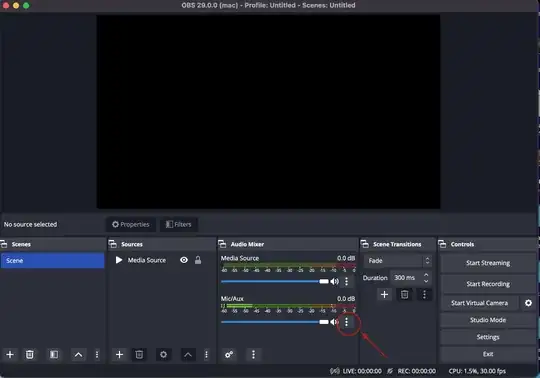The image size is (540, 378).
Task: Open Scenes panel more options dots
Action: [97, 355]
